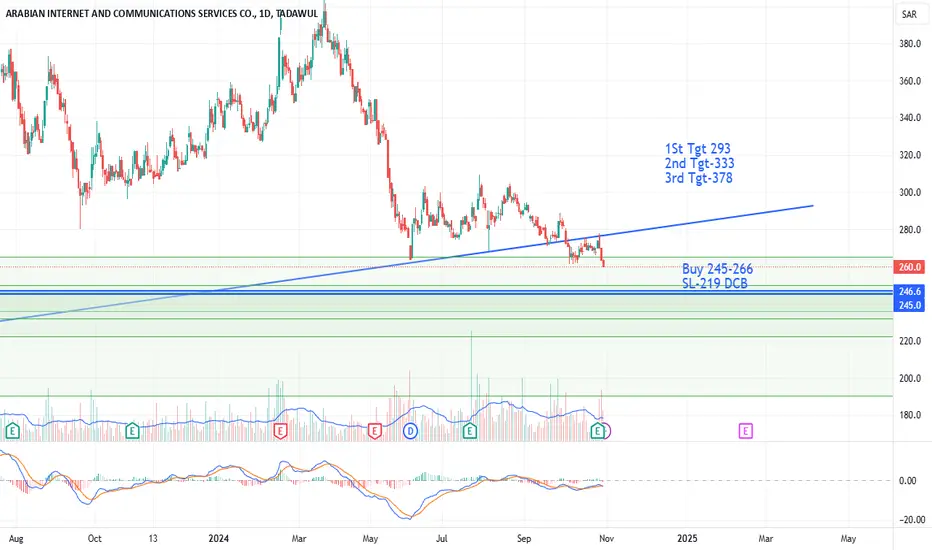Select the '2nd Tgt-333' annotation text

pyautogui.click(x=700, y=163)
